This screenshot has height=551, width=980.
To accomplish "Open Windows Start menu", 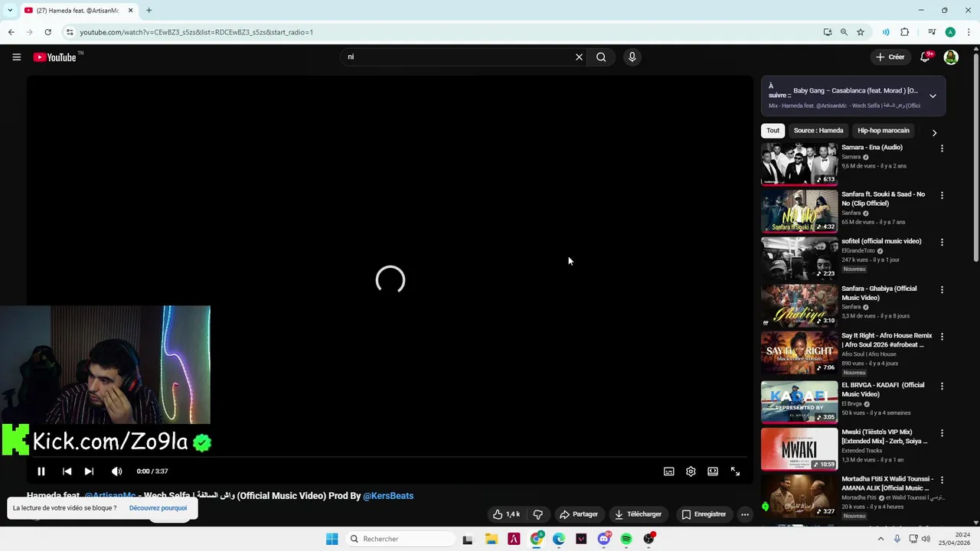I will 332,539.
